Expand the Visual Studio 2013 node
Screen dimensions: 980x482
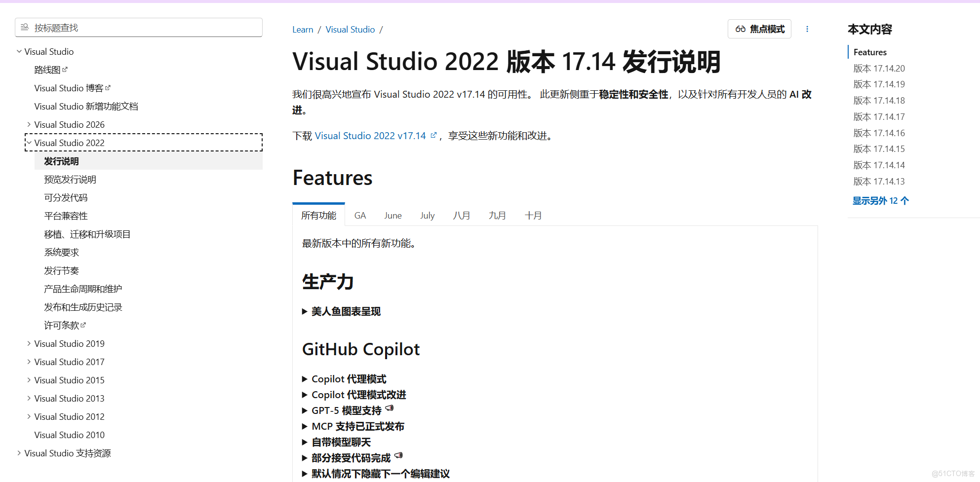(x=29, y=398)
